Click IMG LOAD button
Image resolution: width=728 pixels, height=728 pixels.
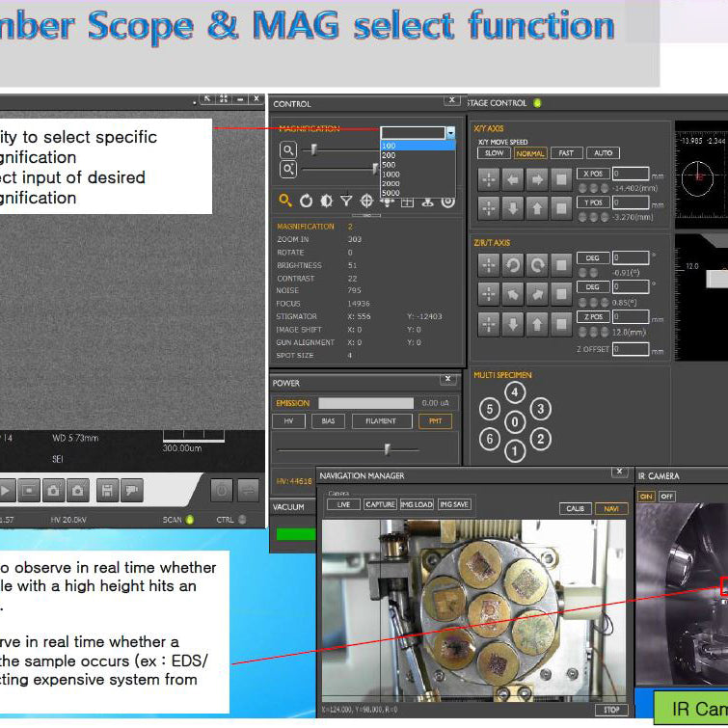click(x=417, y=504)
